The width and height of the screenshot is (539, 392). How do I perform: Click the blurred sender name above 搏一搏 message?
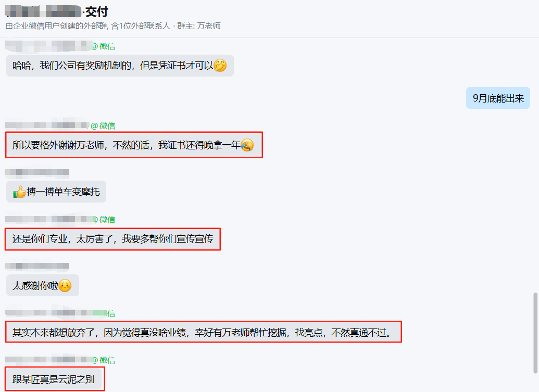(37, 173)
